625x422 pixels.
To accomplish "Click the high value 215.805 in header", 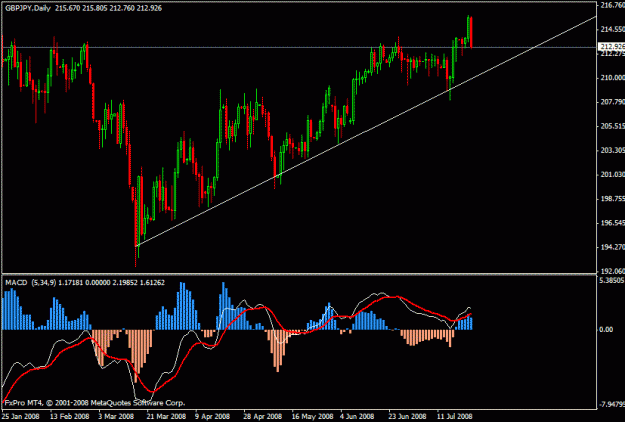I will pyautogui.click(x=94, y=8).
